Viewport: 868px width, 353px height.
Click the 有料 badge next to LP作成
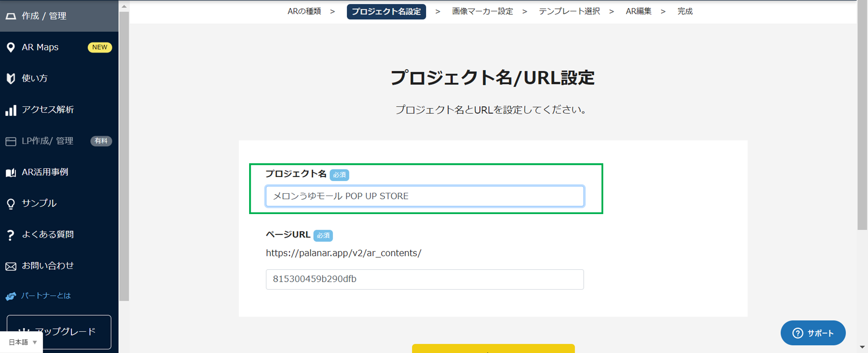point(101,141)
